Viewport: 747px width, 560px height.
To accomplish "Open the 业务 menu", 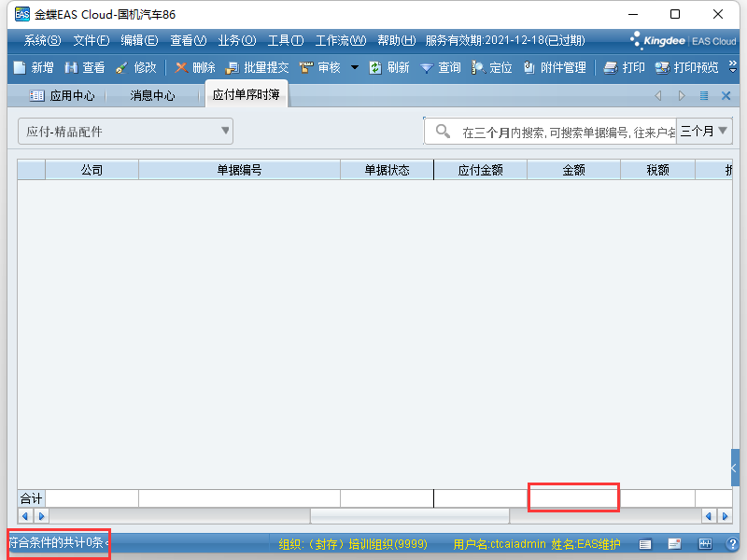I will tap(236, 40).
